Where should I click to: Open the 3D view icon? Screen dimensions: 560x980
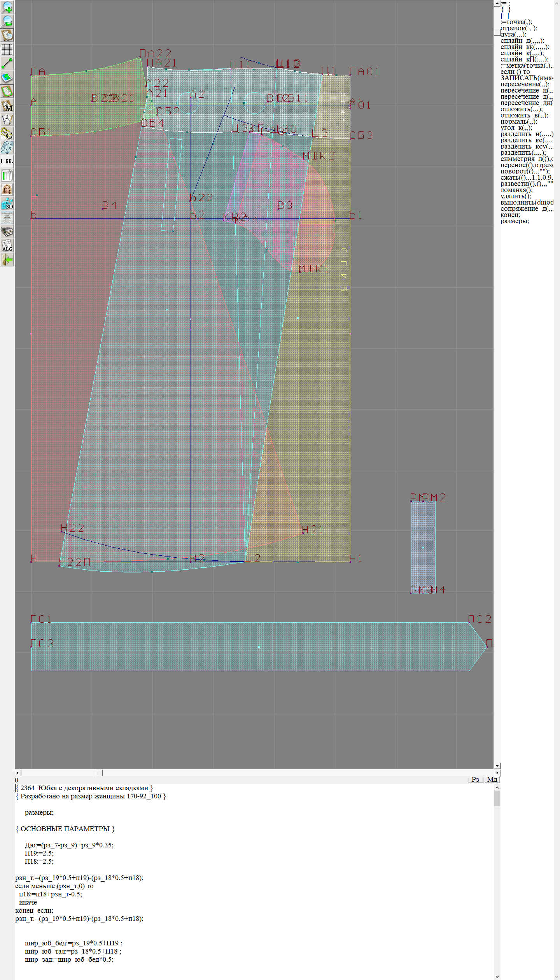click(x=7, y=203)
